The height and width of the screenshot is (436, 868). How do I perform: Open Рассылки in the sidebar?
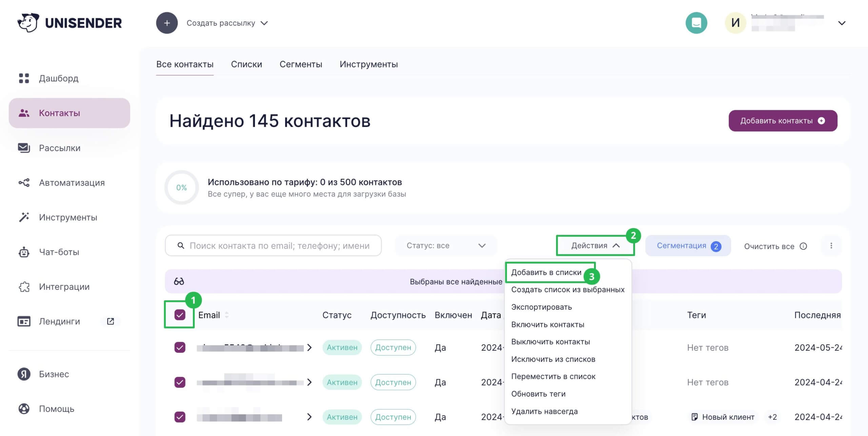[x=59, y=148]
